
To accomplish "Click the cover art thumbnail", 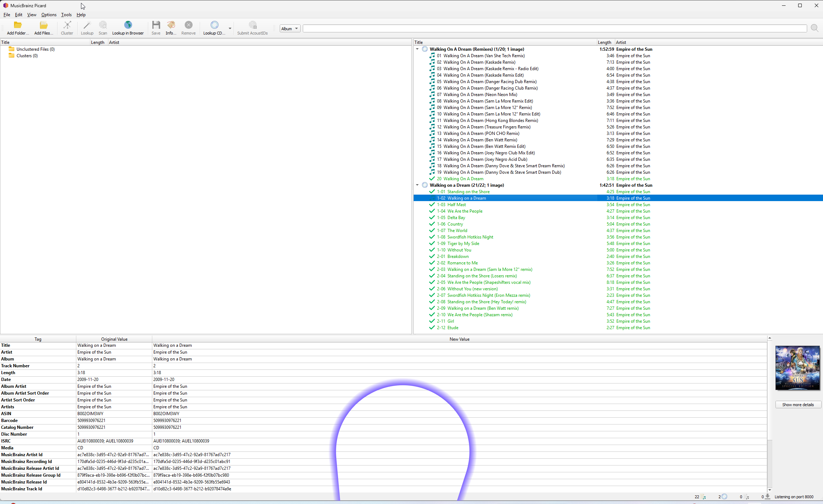I will (x=797, y=368).
